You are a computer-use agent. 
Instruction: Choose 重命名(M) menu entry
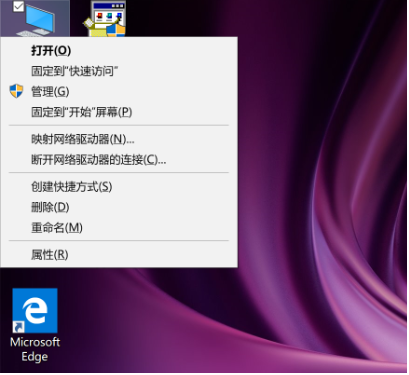[119, 228]
